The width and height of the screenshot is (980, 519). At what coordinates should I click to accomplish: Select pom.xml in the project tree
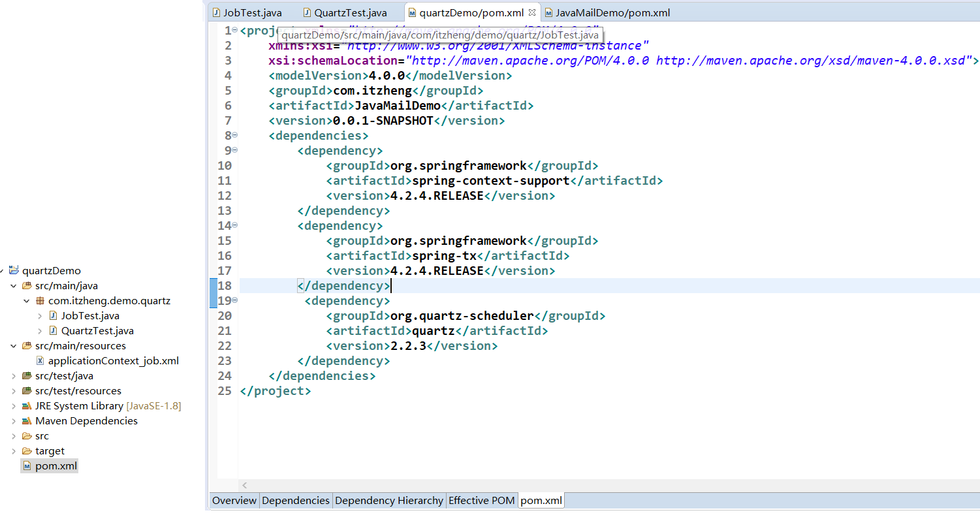click(56, 466)
